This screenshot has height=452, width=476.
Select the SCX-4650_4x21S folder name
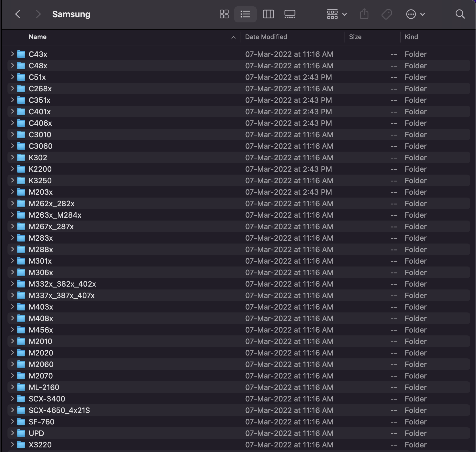[59, 410]
